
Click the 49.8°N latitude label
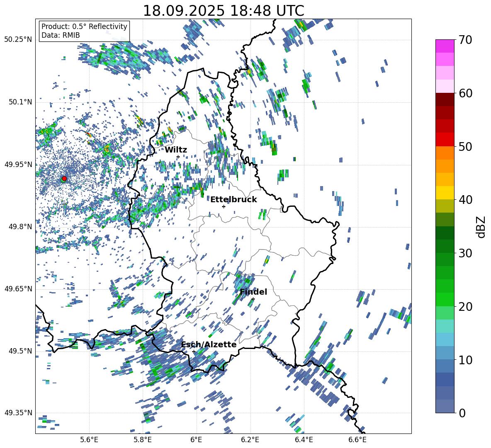[x=20, y=227]
